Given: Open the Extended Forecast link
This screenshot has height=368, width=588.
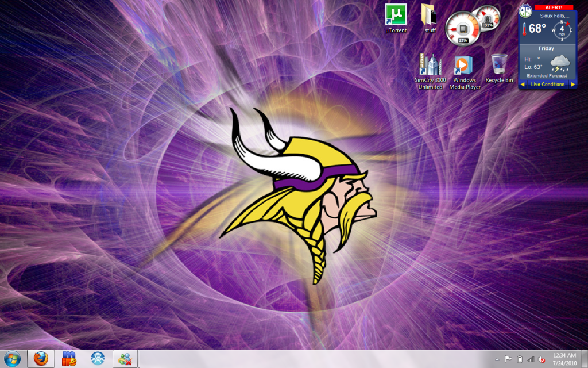Looking at the screenshot, I should [x=547, y=76].
